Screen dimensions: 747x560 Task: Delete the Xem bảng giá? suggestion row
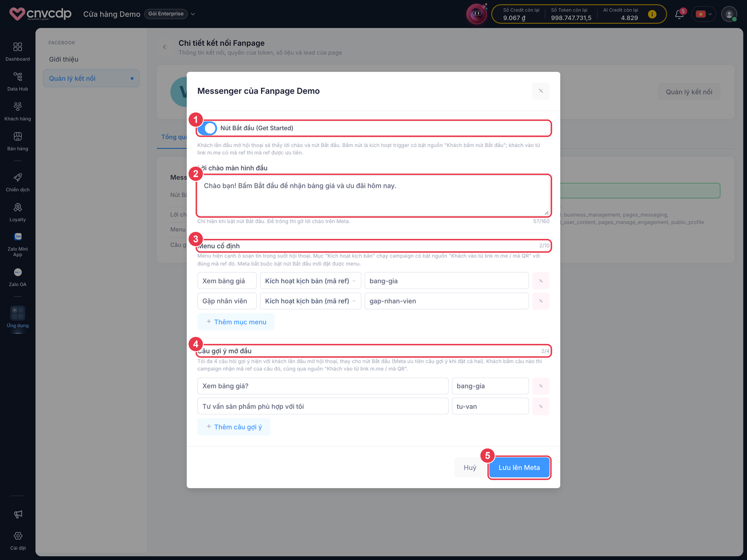click(x=541, y=386)
